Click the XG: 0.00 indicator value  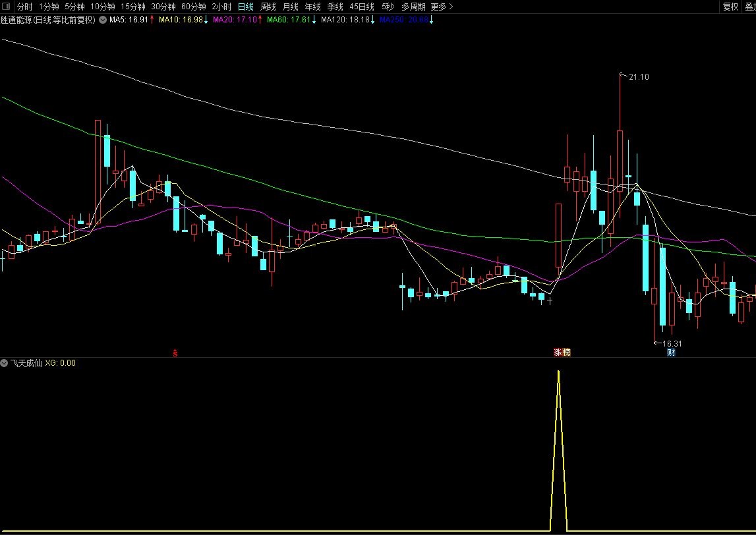[60, 363]
